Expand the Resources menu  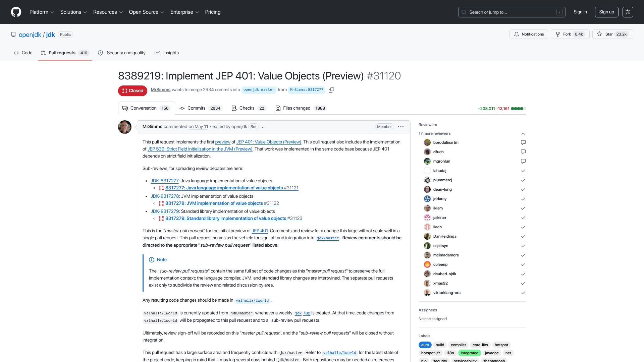pyautogui.click(x=108, y=12)
